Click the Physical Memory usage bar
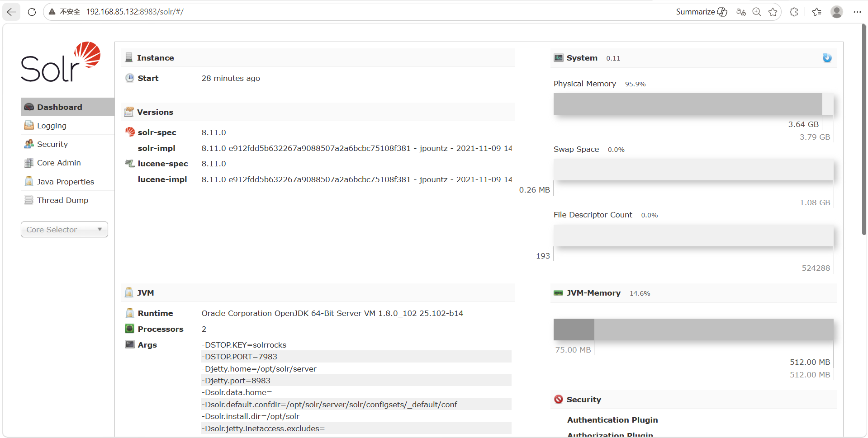The width and height of the screenshot is (868, 438). tap(693, 104)
